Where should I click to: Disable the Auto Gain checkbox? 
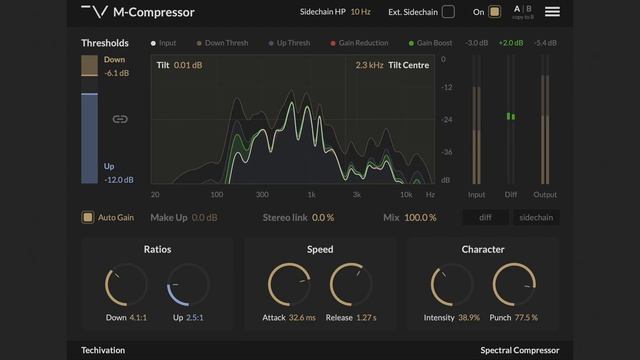pos(88,217)
